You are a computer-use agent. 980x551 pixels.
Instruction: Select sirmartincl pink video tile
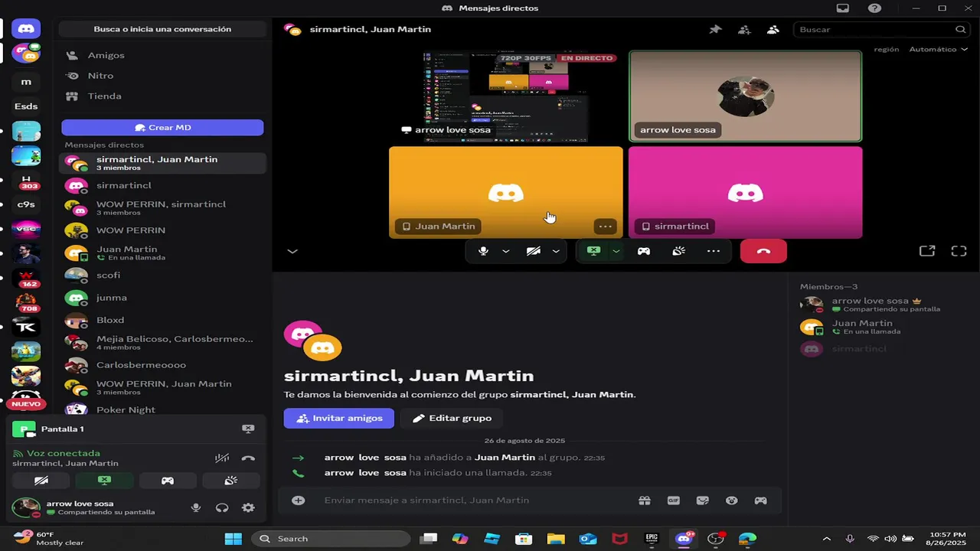[x=745, y=193]
